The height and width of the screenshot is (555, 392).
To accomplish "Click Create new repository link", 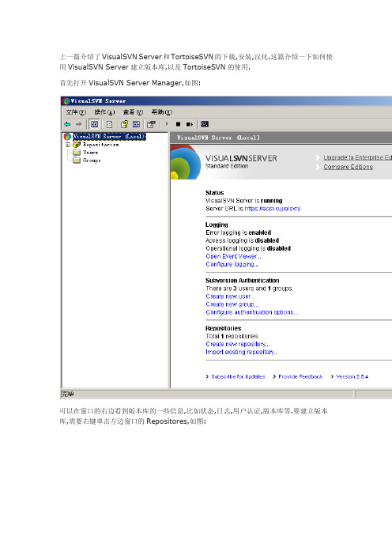I will click(238, 344).
